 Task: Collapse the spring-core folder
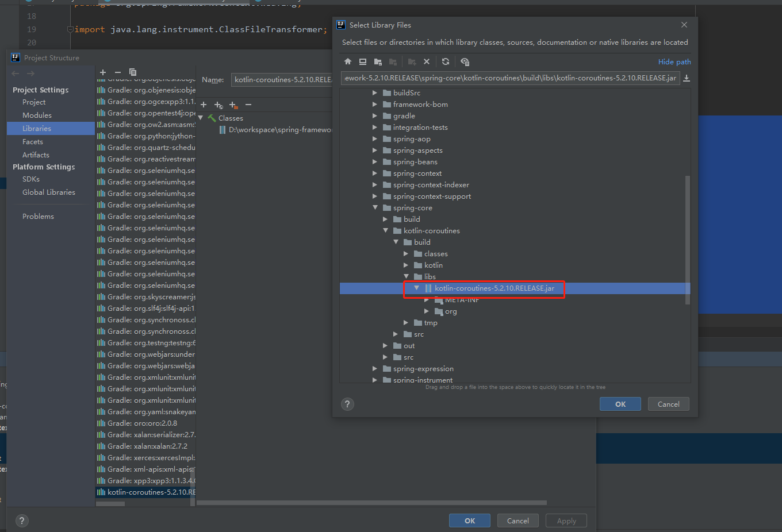tap(375, 207)
